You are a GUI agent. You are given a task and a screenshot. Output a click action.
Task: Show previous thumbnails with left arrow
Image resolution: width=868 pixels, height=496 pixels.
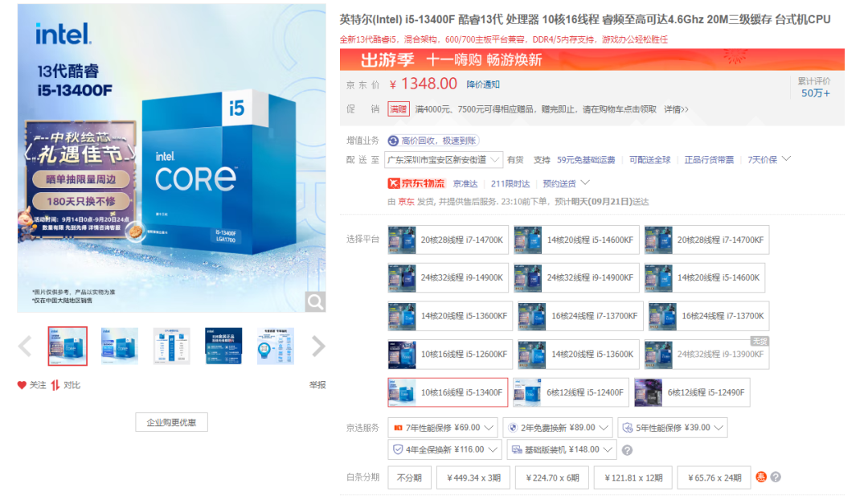(x=25, y=346)
